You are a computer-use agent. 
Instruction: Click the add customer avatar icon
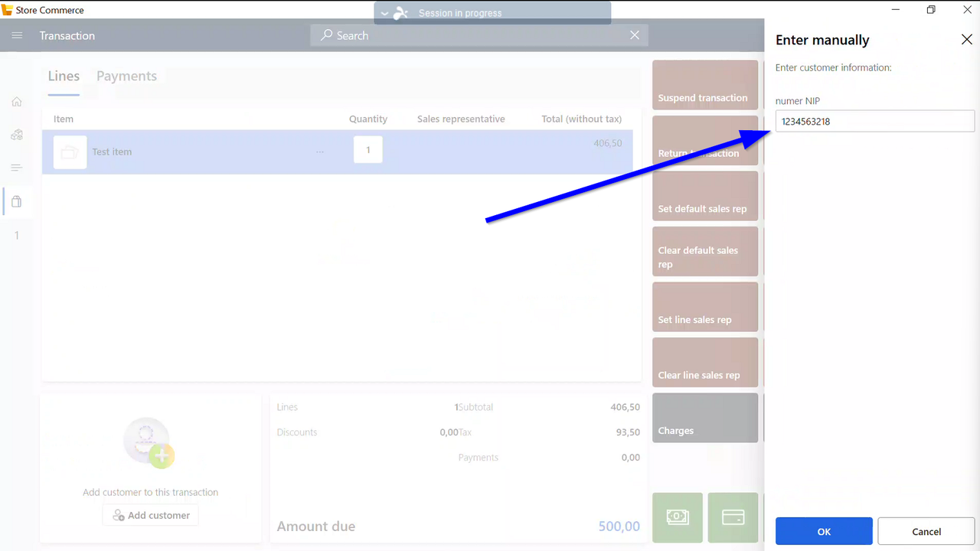[x=149, y=442]
